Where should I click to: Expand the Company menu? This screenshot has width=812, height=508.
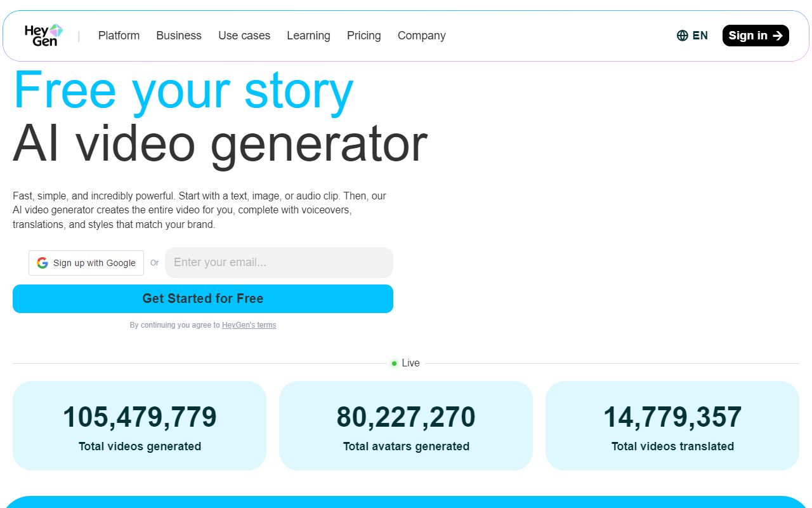point(421,36)
